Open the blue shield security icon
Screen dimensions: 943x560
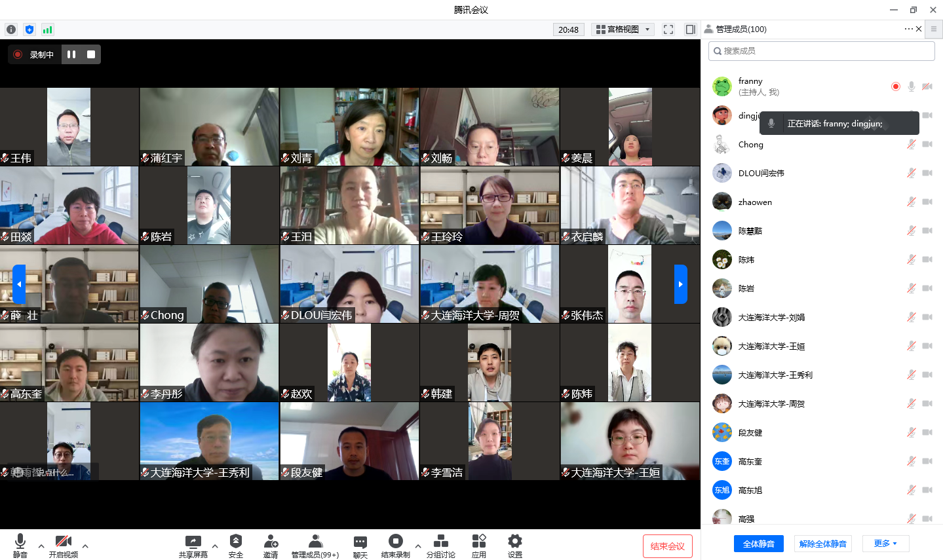point(29,29)
